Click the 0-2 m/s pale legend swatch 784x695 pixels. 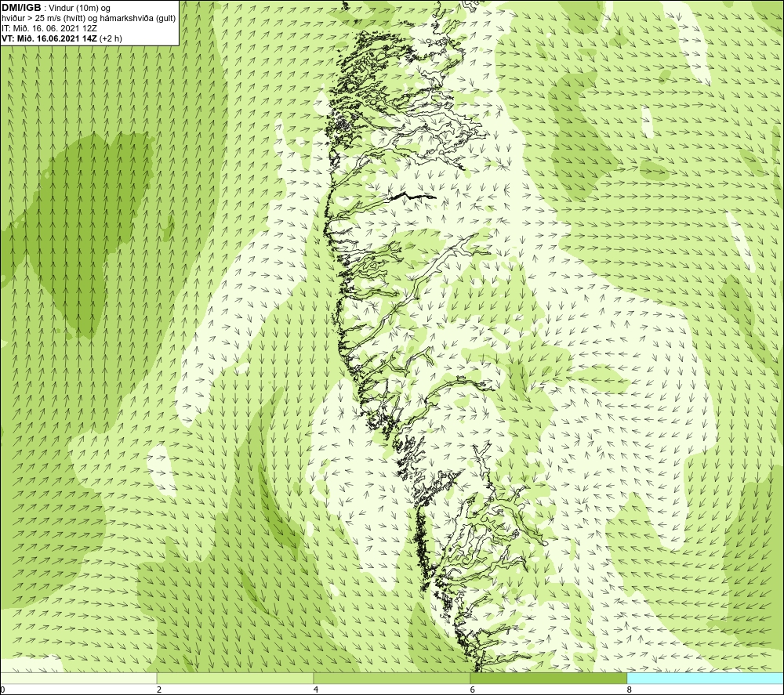78,678
